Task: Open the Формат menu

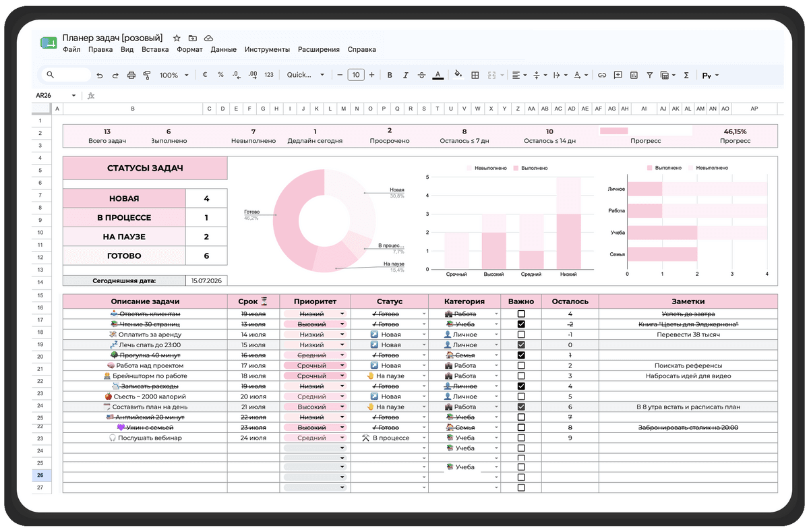Action: click(x=189, y=49)
